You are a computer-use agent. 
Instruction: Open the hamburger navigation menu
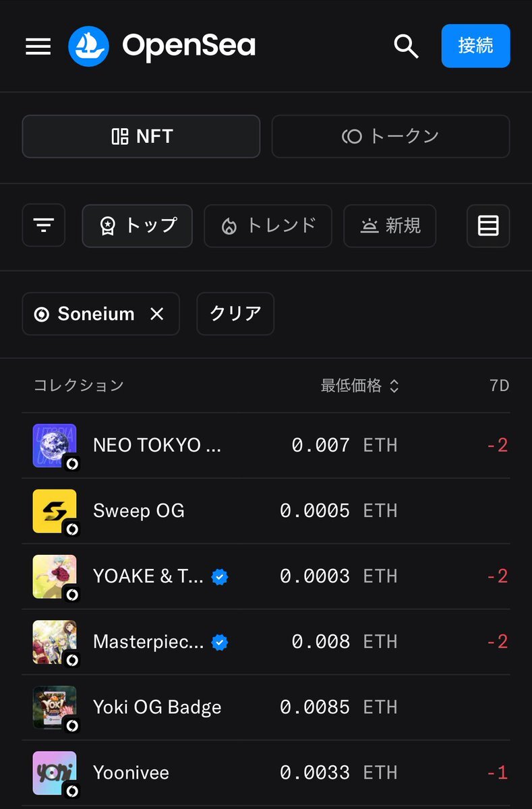click(x=38, y=47)
